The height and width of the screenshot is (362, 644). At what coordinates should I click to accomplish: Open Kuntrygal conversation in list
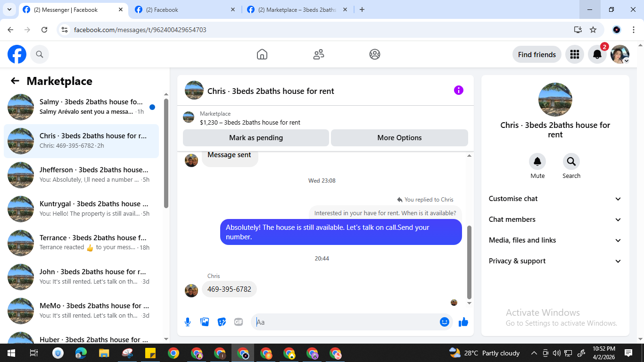click(x=81, y=209)
